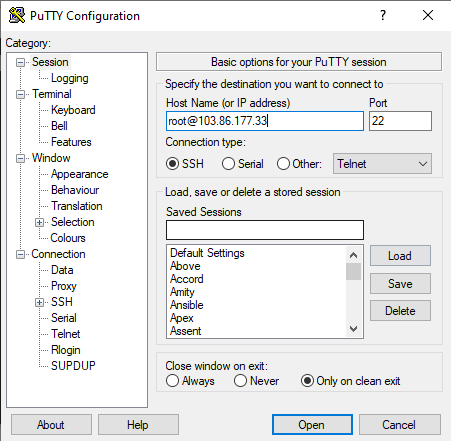Viewport: 451px width, 441px height.
Task: Expand the Selection tree node
Action: (39, 222)
